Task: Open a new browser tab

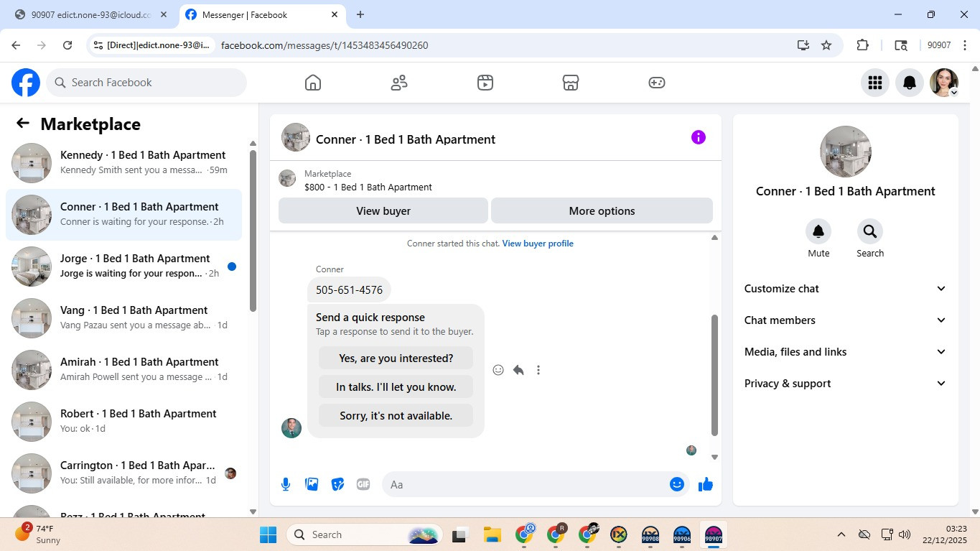Action: [360, 14]
